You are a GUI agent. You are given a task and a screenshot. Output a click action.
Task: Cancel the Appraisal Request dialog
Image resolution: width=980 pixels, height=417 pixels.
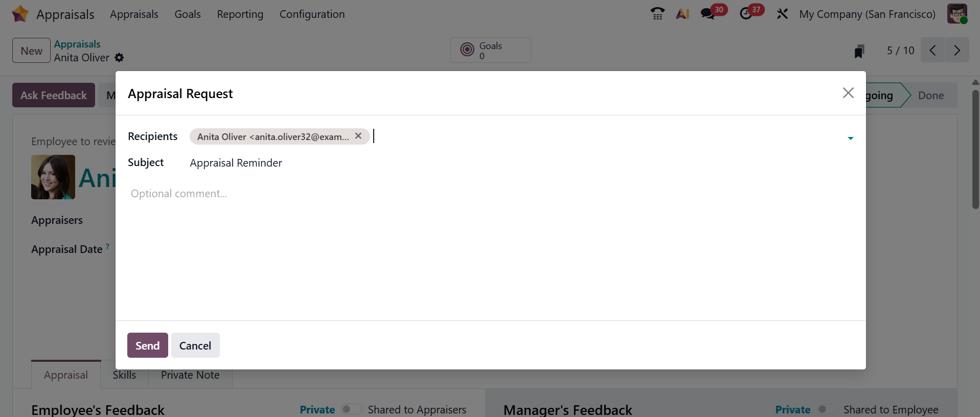(195, 345)
